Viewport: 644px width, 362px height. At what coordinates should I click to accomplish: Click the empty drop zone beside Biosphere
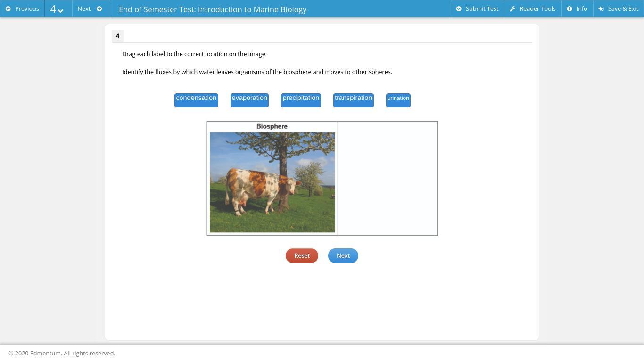tap(388, 178)
